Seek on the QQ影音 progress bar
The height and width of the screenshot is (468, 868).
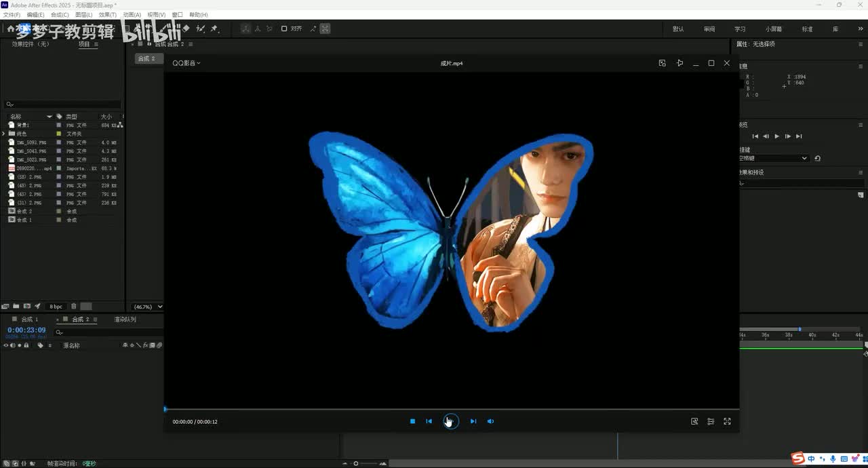point(452,409)
